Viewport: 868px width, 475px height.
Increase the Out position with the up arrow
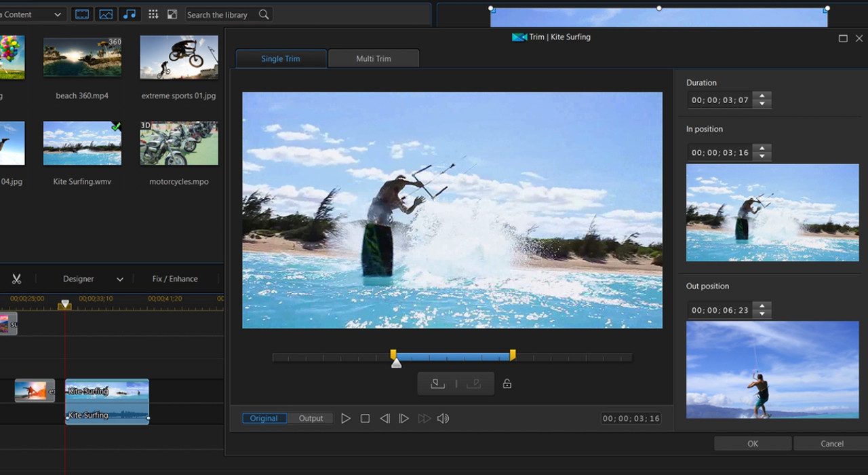tap(762, 306)
